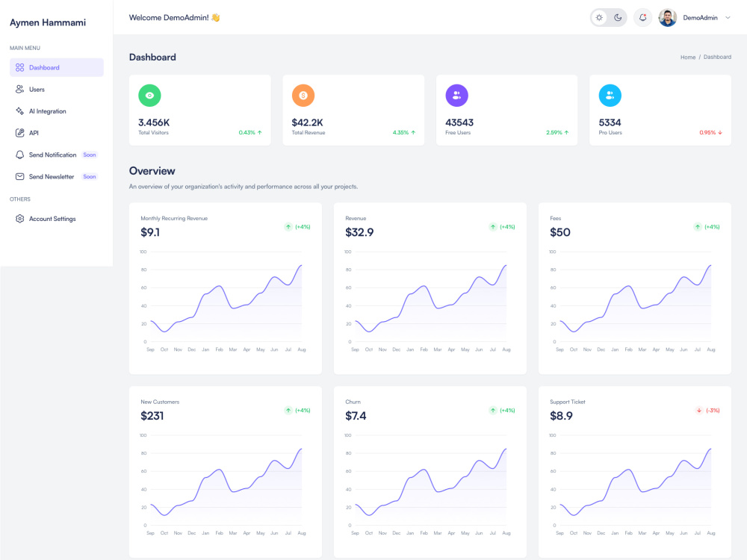747x560 pixels.
Task: Click green up arrow on Fees card
Action: (698, 227)
